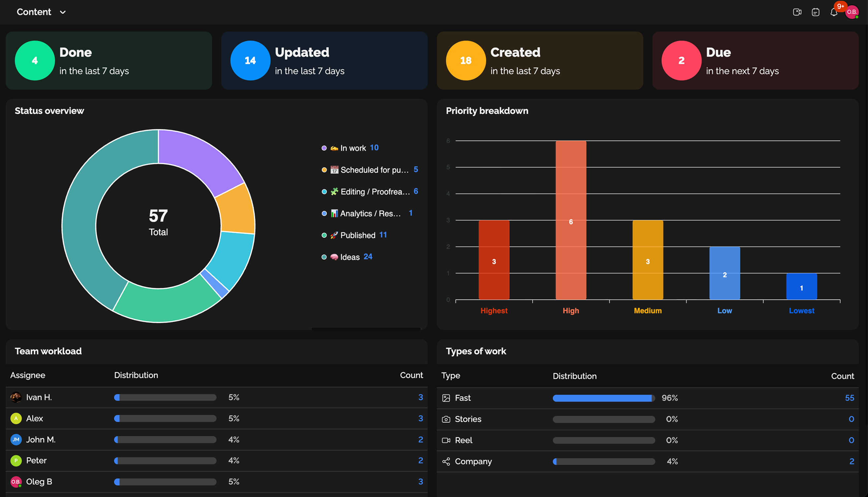Expand the Content dropdown chevron

pos(63,12)
